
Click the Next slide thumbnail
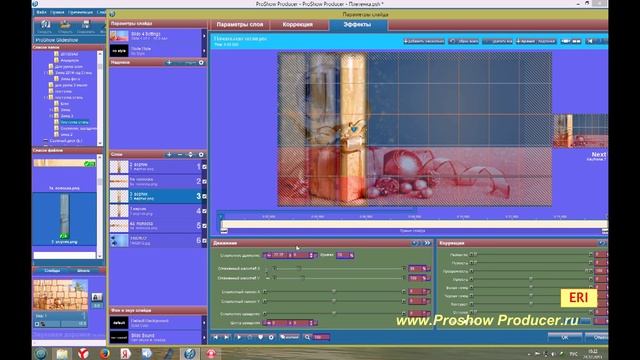point(581,131)
